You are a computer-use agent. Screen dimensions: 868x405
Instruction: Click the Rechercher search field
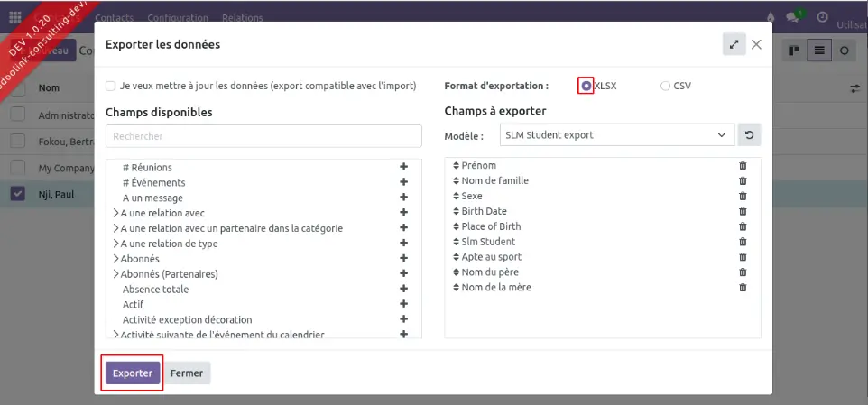click(263, 136)
